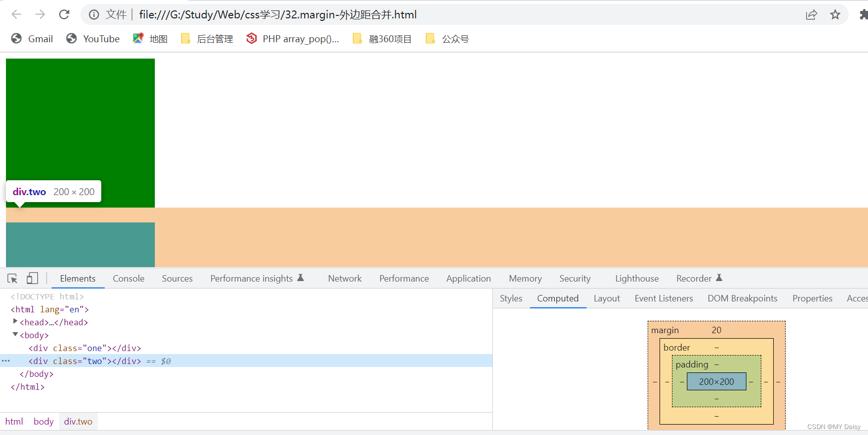Open the DOM Breakpoints pane
This screenshot has height=435, width=868.
coord(742,298)
